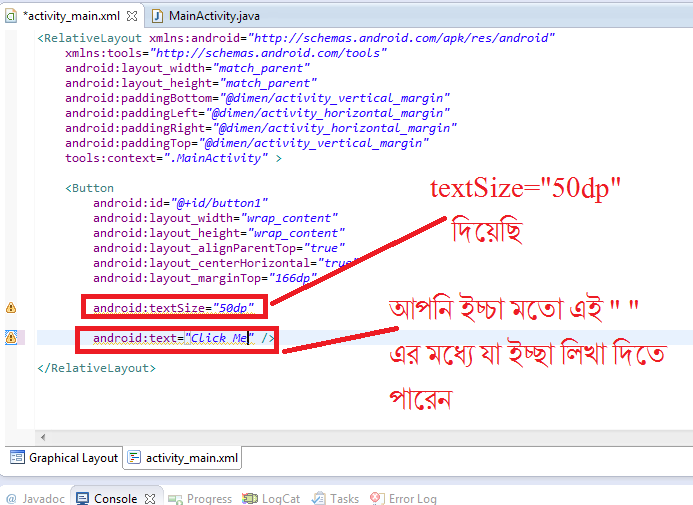
Task: Select the Console view tab
Action: 116,498
